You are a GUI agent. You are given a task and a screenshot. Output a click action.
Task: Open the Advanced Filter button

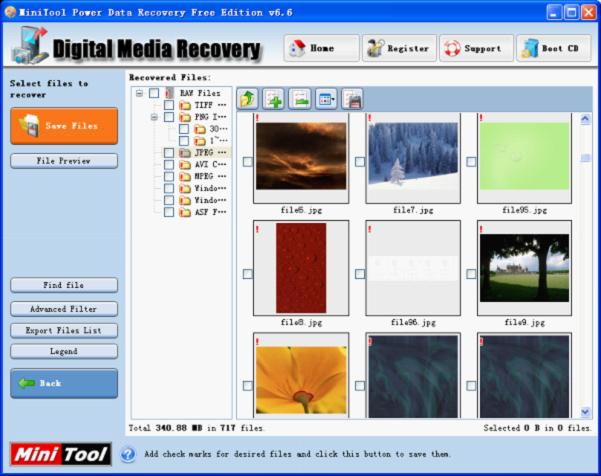[64, 309]
